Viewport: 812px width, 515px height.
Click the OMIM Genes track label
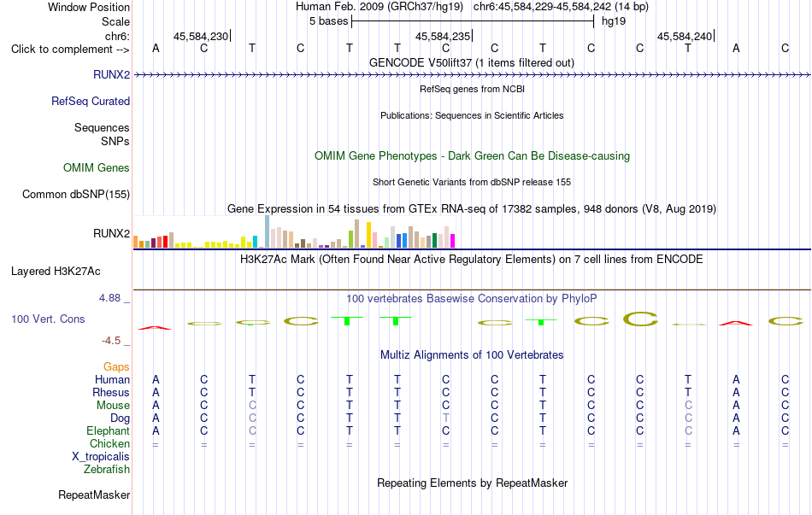[97, 167]
